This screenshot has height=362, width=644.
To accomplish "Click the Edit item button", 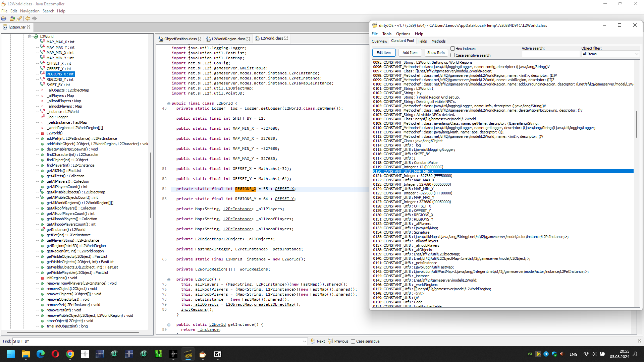I will tap(384, 53).
